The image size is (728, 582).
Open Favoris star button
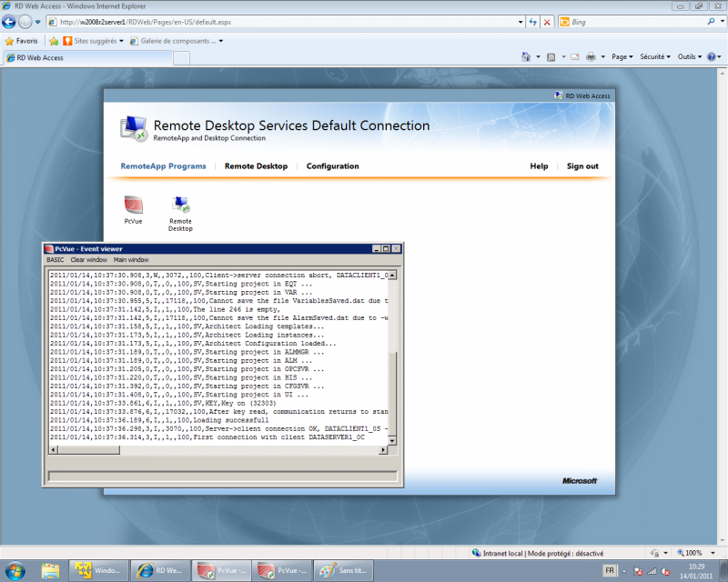tap(21, 41)
